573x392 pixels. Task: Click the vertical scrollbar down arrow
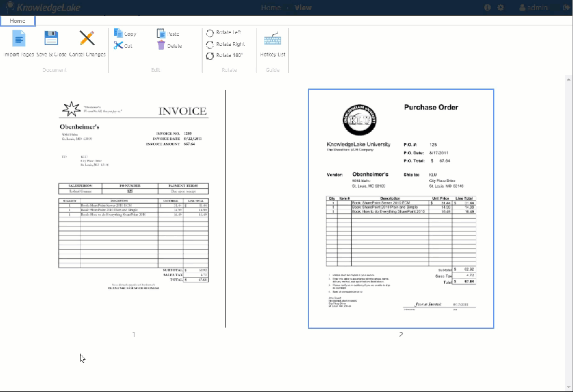[x=568, y=387]
